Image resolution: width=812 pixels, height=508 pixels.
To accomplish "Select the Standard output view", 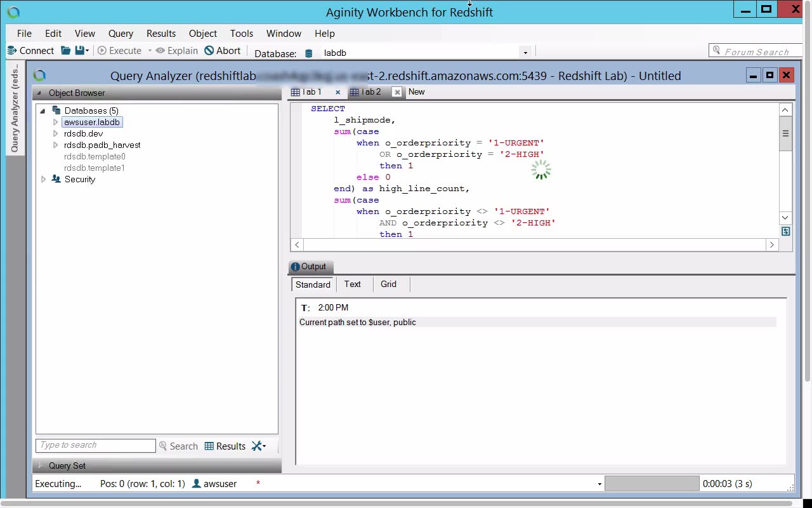I will pyautogui.click(x=313, y=284).
